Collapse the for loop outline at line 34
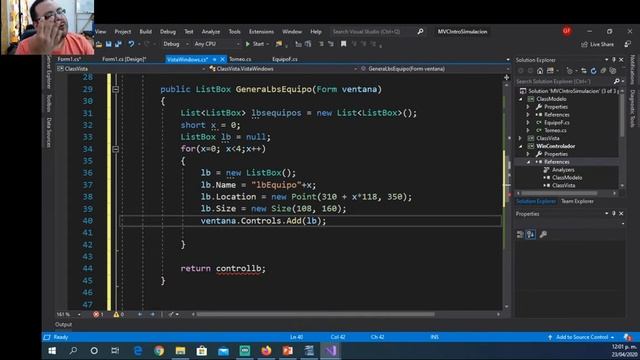This screenshot has width=640, height=360. (116, 149)
